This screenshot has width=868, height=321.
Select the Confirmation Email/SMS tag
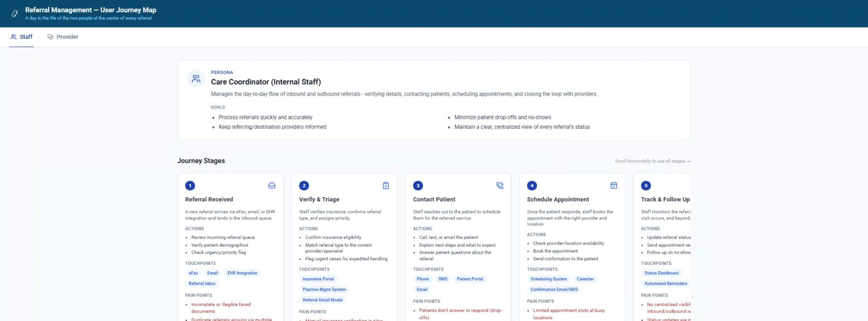tap(554, 289)
